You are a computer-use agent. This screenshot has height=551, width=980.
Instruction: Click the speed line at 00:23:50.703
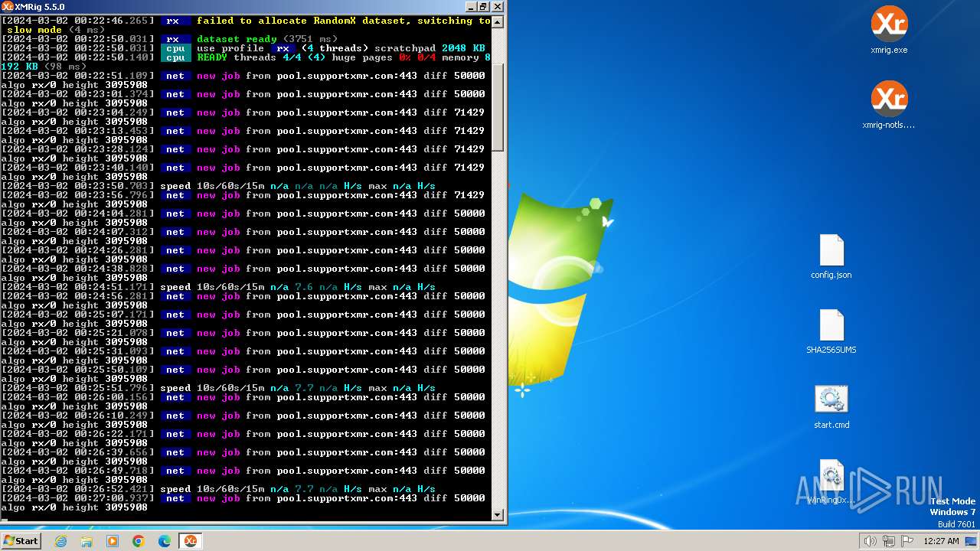point(218,186)
